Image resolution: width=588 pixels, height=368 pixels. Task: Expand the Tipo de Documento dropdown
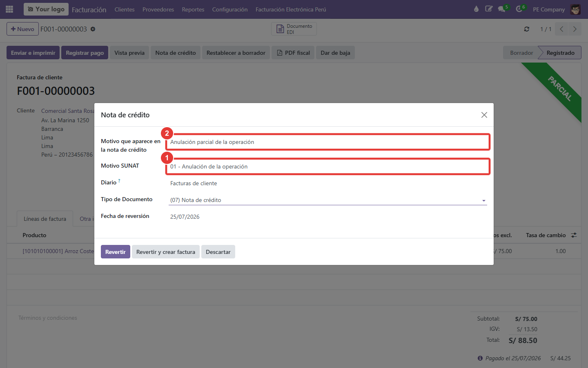pos(327,200)
